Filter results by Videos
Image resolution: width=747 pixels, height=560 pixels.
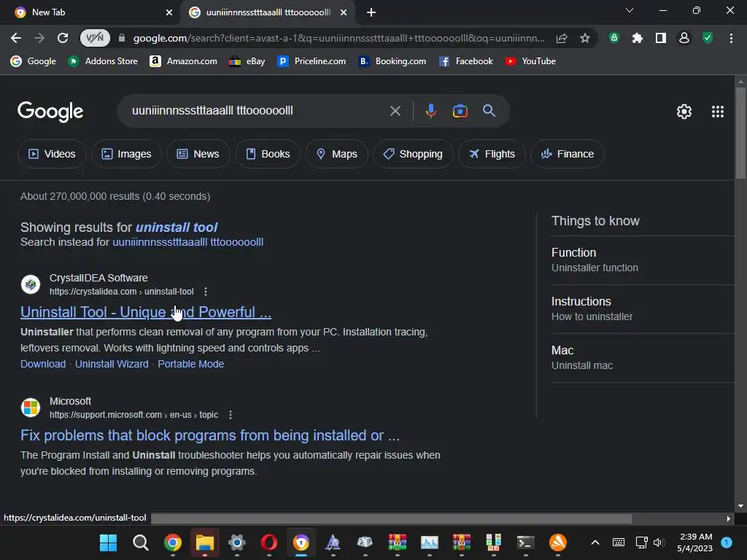tap(52, 154)
